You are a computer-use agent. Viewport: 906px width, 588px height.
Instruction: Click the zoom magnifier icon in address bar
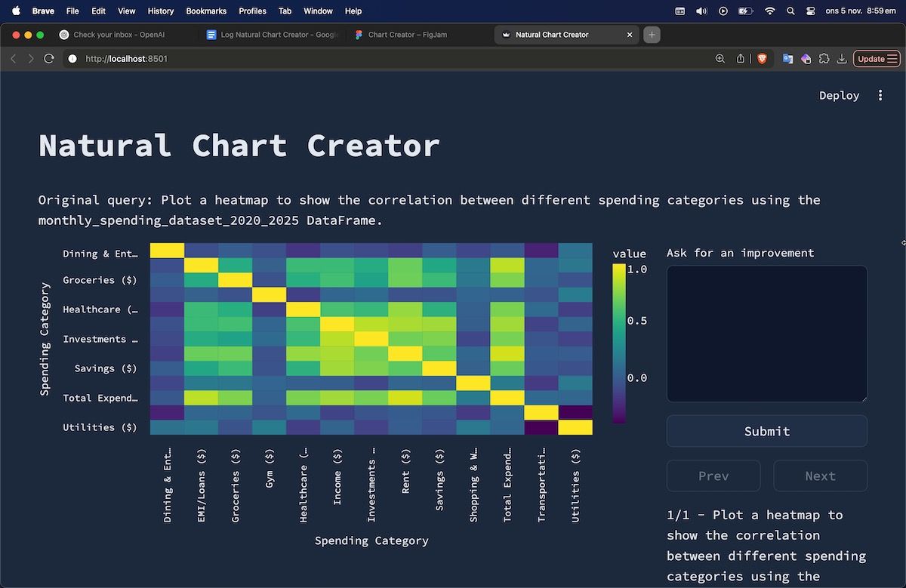tap(720, 58)
